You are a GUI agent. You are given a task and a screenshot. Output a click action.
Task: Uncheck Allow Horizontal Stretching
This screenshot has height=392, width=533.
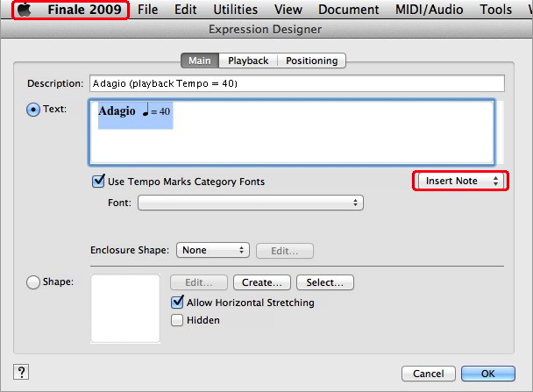click(177, 303)
